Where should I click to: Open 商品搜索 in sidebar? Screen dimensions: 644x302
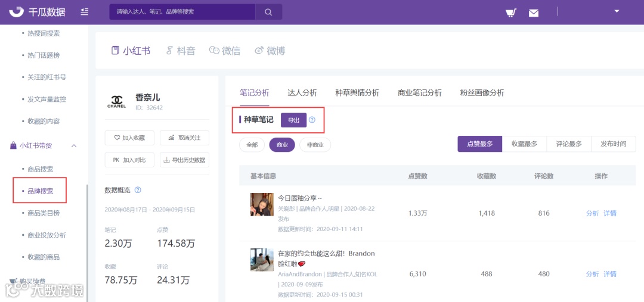point(41,169)
